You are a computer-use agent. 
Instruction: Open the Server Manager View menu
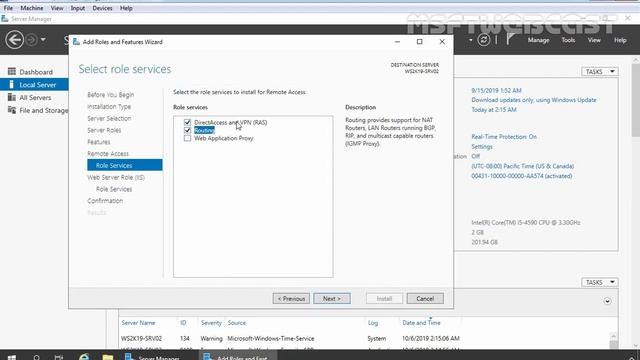coord(594,40)
